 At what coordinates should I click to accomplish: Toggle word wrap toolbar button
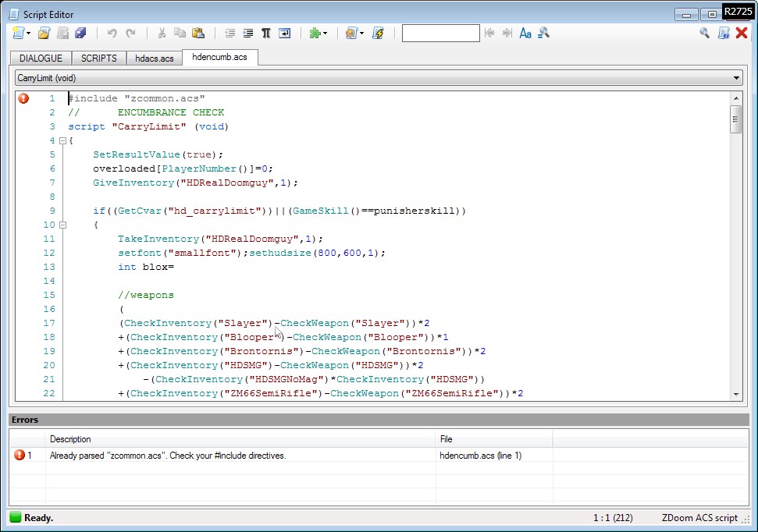(x=285, y=34)
